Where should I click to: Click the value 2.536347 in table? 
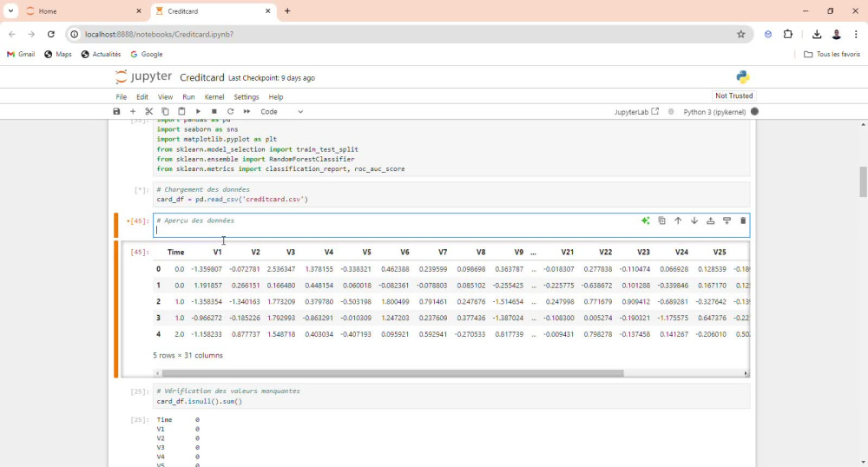[x=281, y=269]
